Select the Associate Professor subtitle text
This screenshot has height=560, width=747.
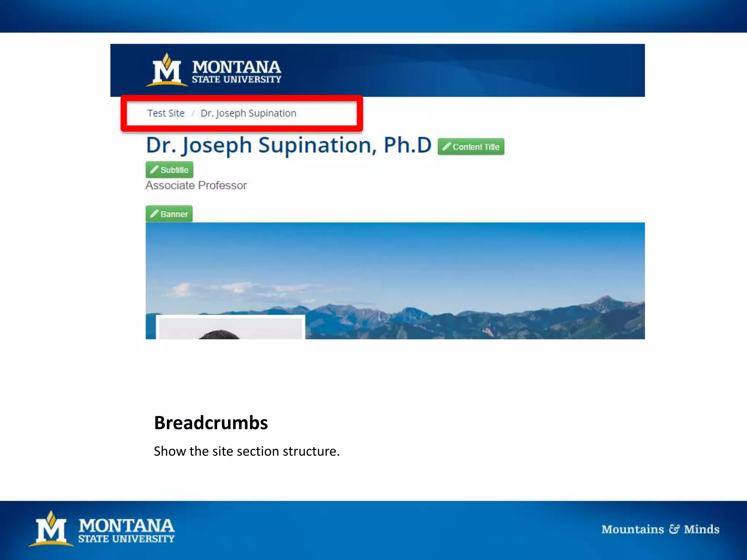[196, 186]
